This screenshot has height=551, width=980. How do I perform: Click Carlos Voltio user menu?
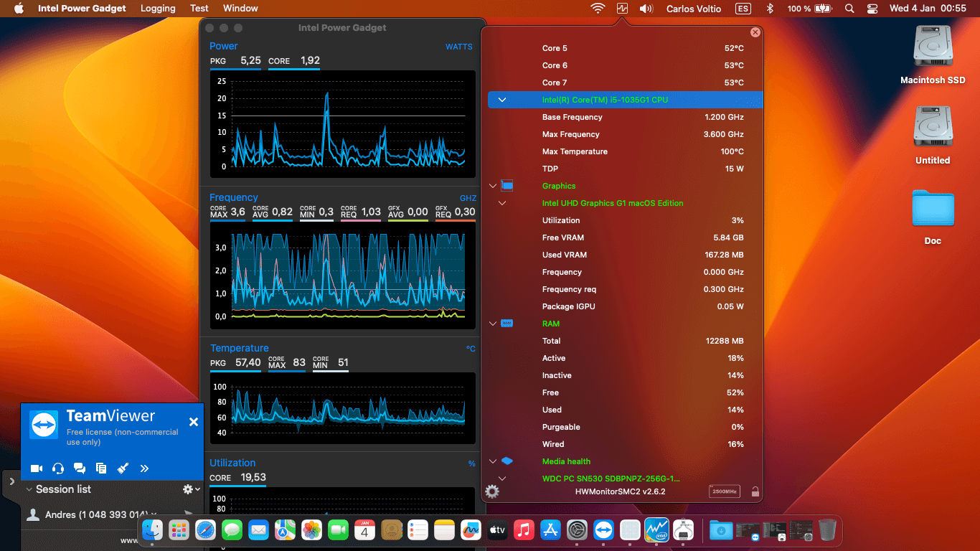pos(694,9)
